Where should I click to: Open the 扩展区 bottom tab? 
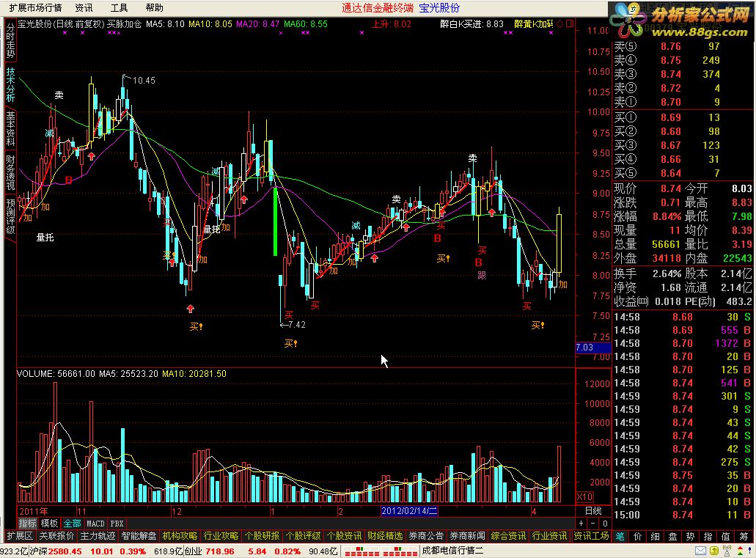(19, 536)
